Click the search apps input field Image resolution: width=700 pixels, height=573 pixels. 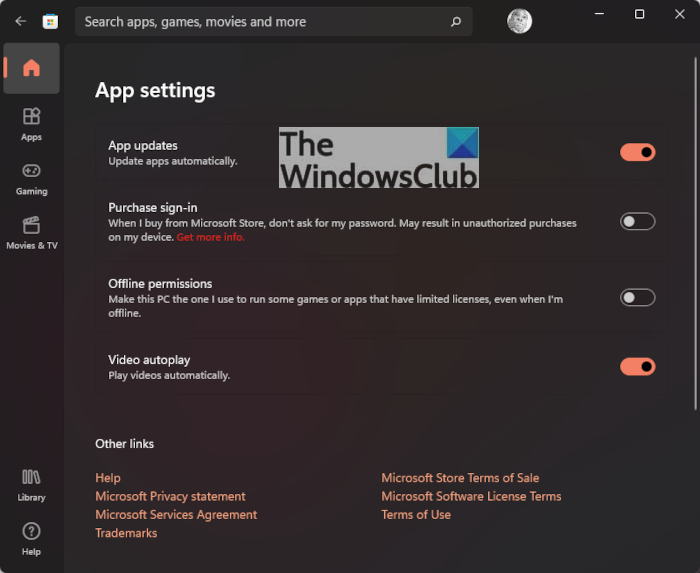[260, 21]
